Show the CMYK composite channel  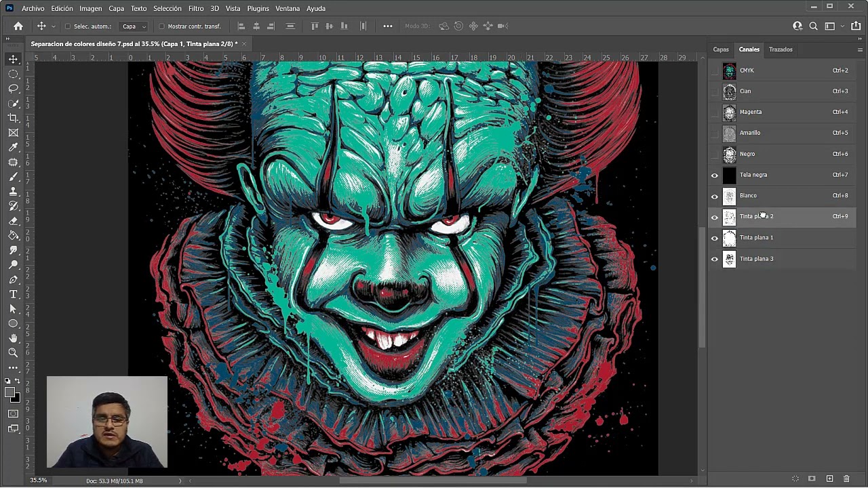(714, 70)
